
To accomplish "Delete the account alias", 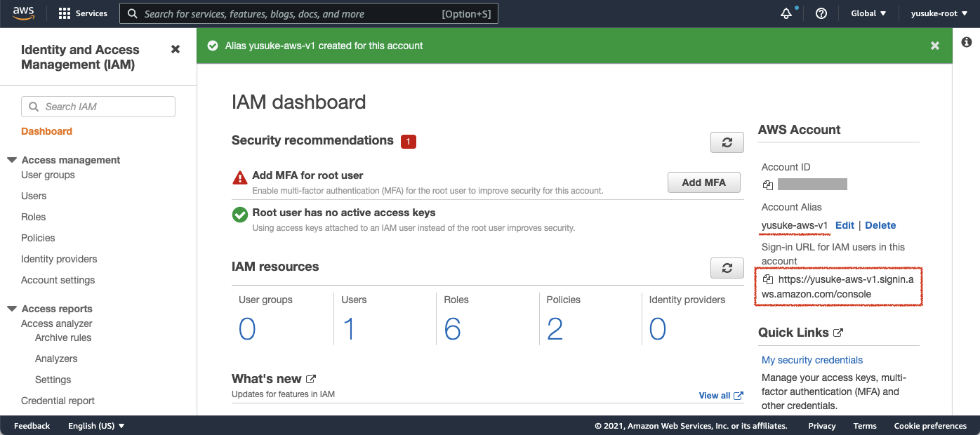I will [x=880, y=225].
